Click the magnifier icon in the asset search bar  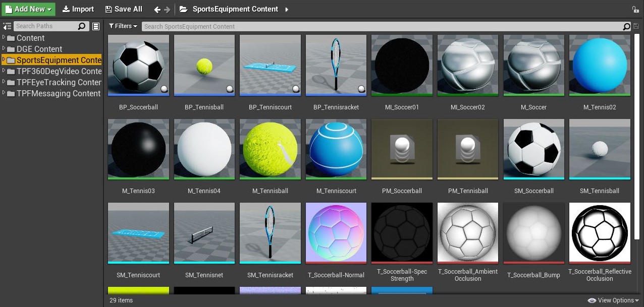[627, 26]
